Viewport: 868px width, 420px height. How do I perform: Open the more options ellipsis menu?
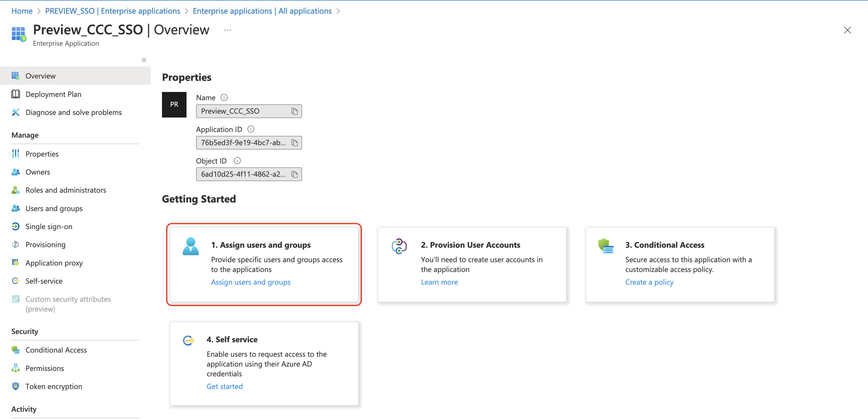[227, 30]
